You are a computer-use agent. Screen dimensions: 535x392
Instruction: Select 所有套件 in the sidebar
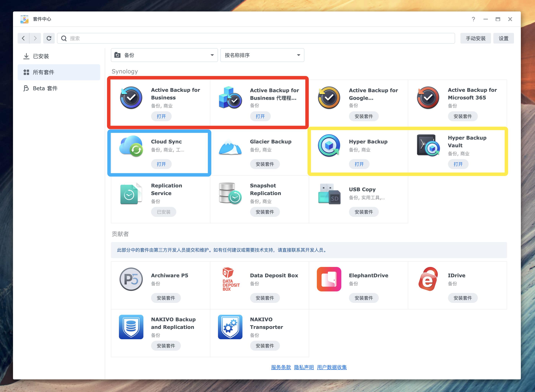pyautogui.click(x=43, y=72)
